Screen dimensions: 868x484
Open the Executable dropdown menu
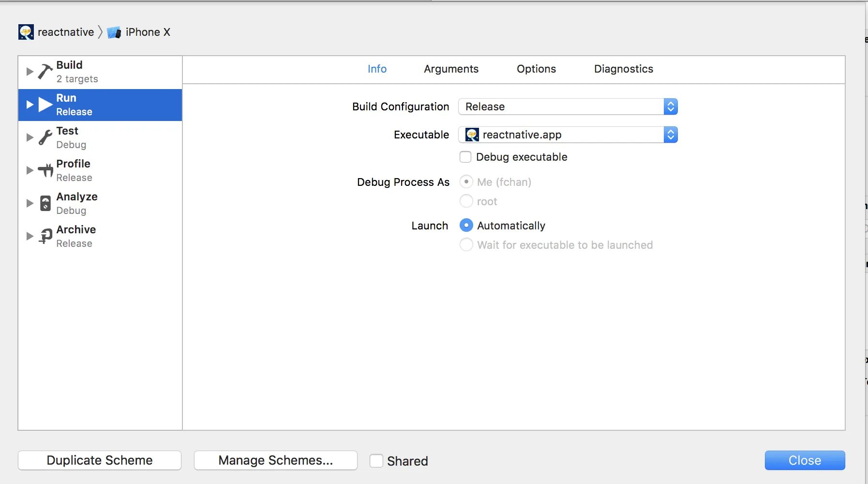point(568,135)
